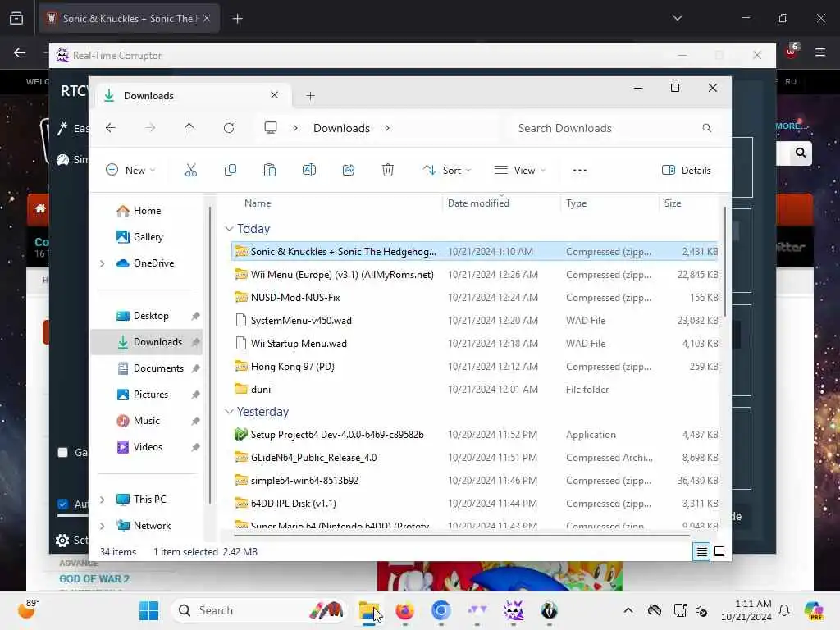Click the file list vertical scrollbar

coord(725,262)
